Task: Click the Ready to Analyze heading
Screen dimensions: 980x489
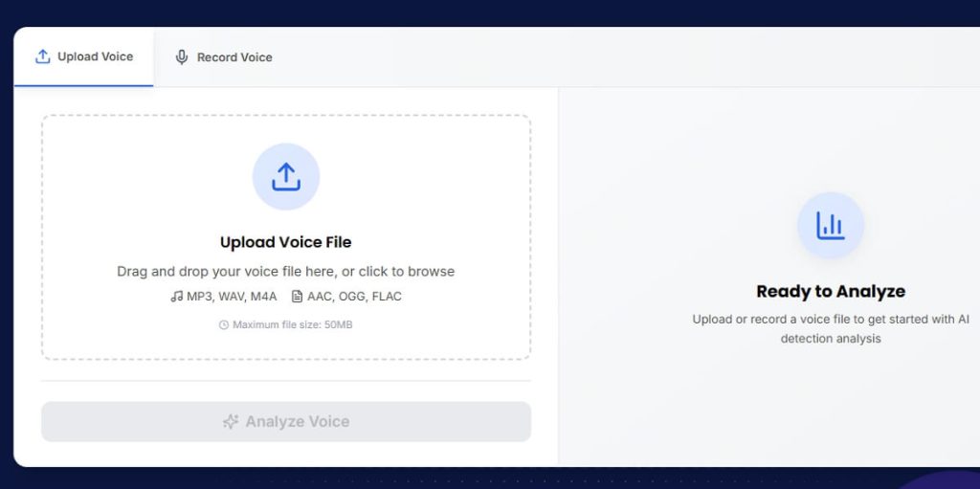Action: (830, 291)
